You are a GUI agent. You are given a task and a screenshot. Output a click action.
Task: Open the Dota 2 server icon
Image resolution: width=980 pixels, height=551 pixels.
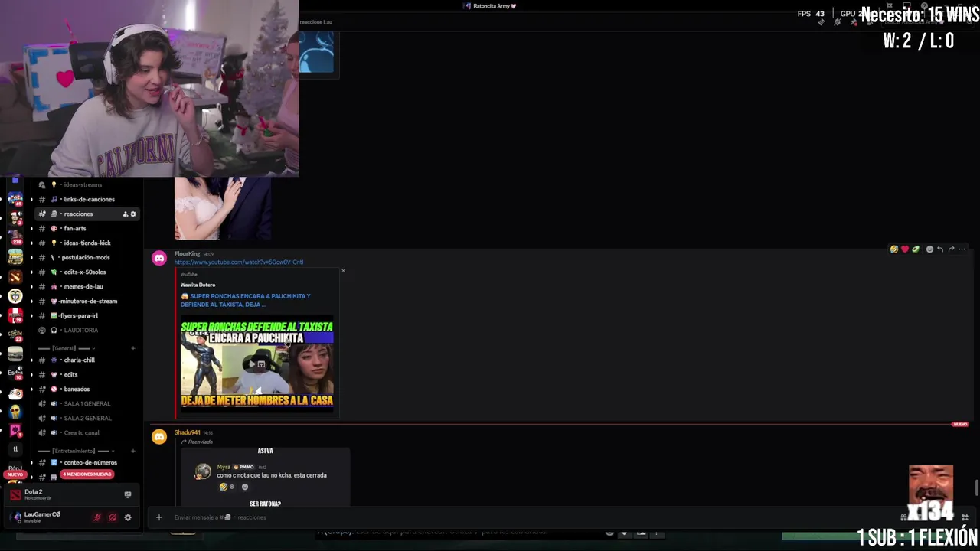coord(15,276)
